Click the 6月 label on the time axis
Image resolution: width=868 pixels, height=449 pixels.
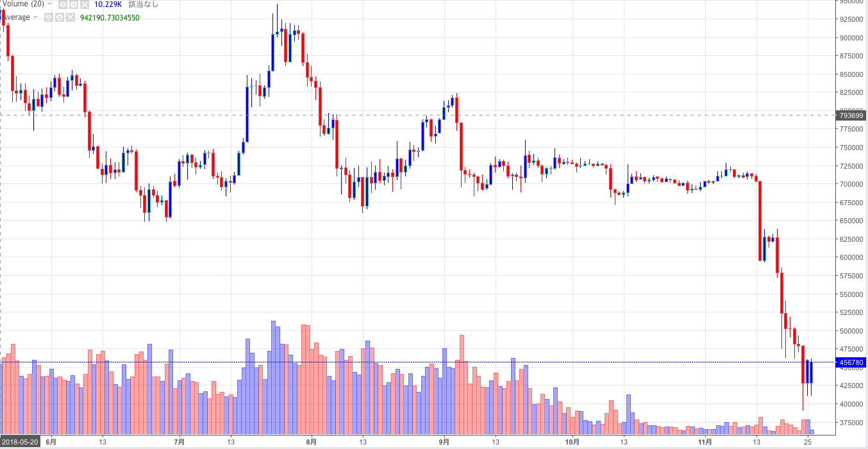tap(51, 442)
